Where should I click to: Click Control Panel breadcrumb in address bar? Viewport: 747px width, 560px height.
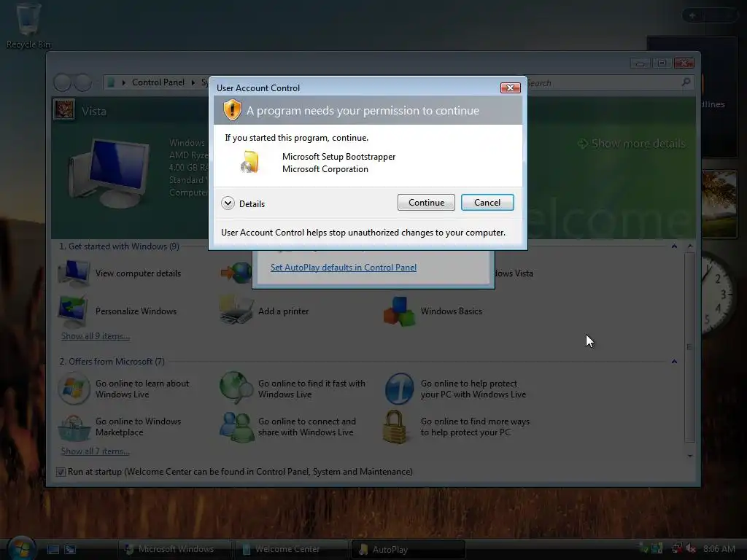click(x=158, y=82)
